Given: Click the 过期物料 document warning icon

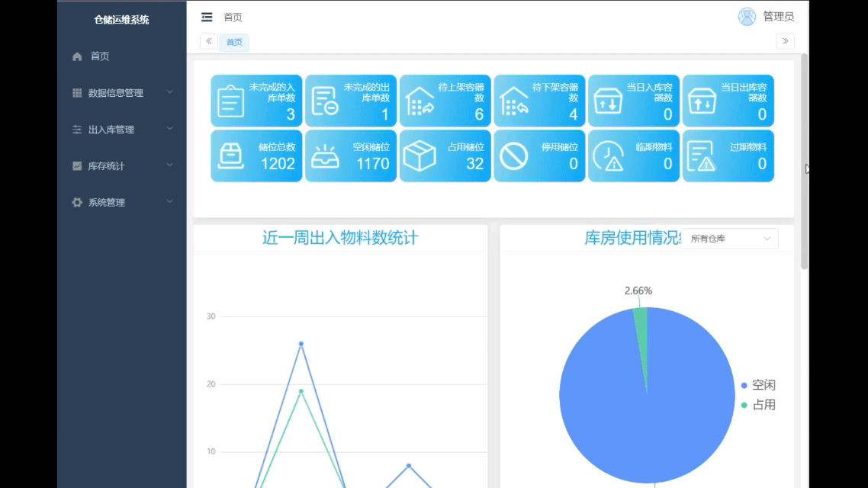Looking at the screenshot, I should [701, 156].
